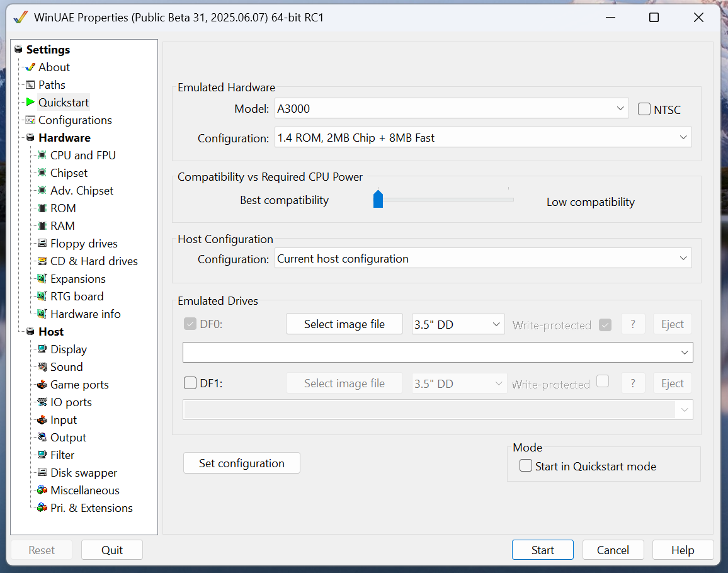Click the IO ports icon
This screenshot has width=728, height=573.
[42, 402]
